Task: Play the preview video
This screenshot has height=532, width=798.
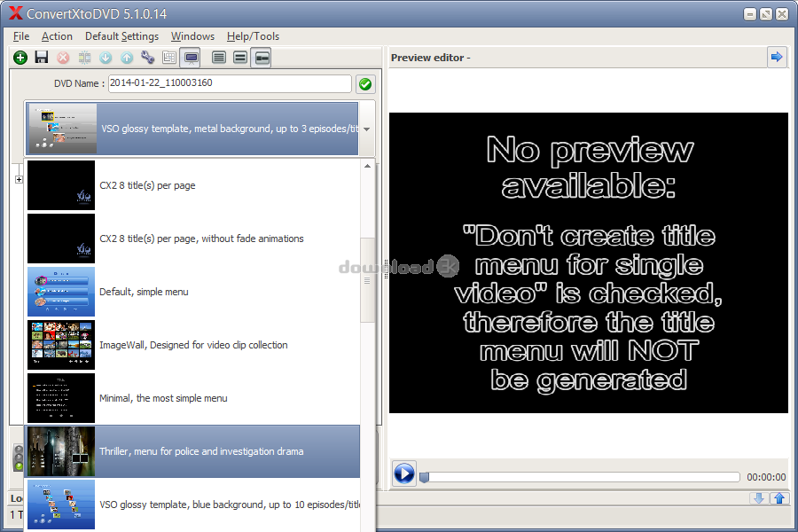Action: [404, 473]
